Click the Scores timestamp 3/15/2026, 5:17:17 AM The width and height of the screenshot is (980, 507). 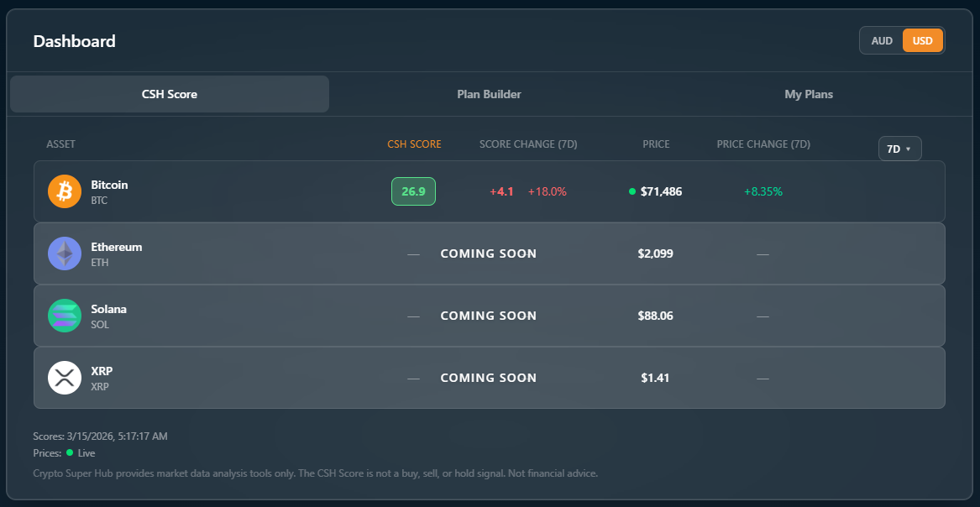[117, 436]
